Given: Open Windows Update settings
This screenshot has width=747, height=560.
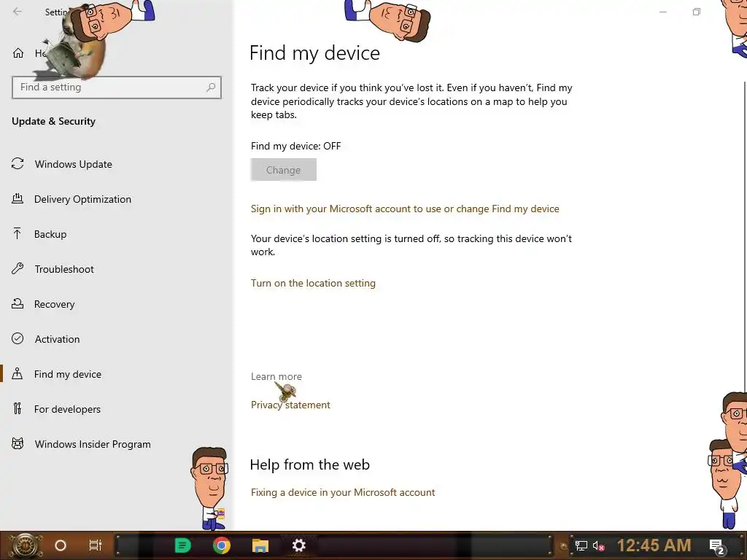Looking at the screenshot, I should pyautogui.click(x=74, y=164).
